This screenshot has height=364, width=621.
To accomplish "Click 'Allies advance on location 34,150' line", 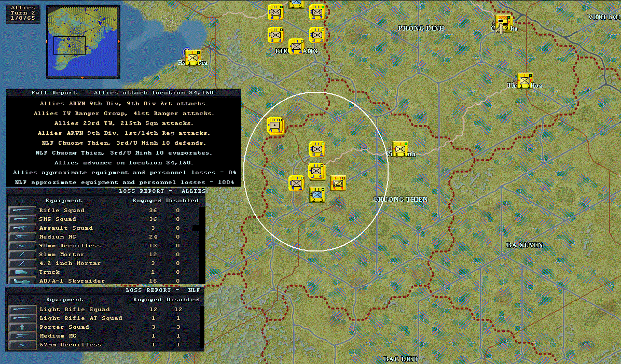I will 123,163.
